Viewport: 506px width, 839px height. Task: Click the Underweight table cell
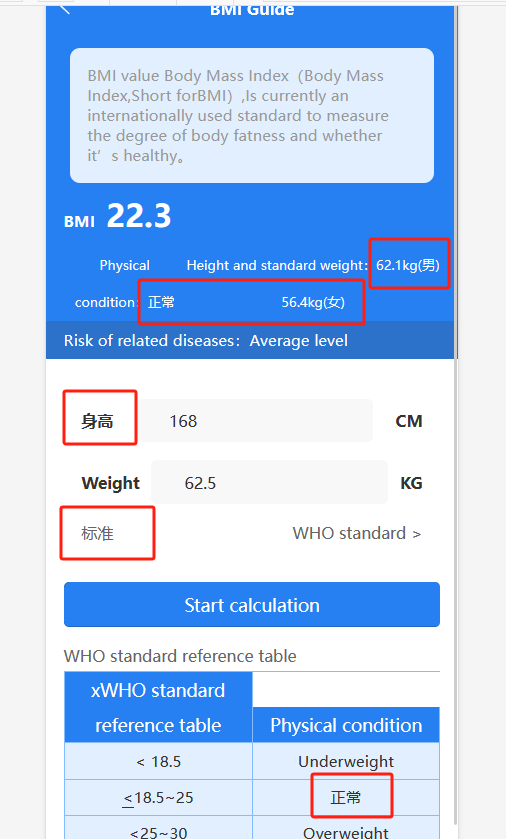(346, 761)
